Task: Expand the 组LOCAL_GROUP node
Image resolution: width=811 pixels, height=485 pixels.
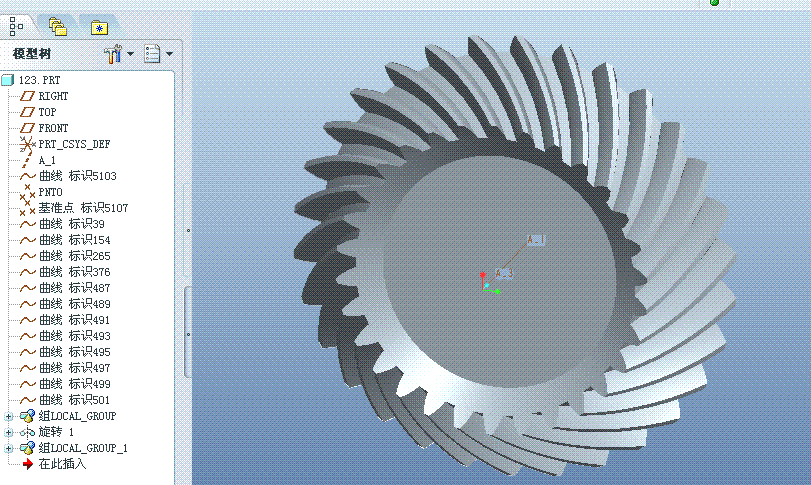Action: (x=8, y=416)
